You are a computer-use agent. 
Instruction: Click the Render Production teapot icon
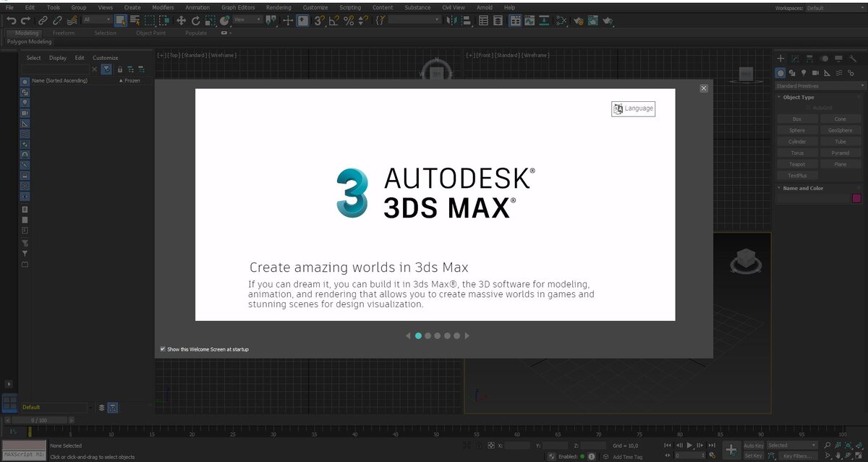(x=609, y=21)
